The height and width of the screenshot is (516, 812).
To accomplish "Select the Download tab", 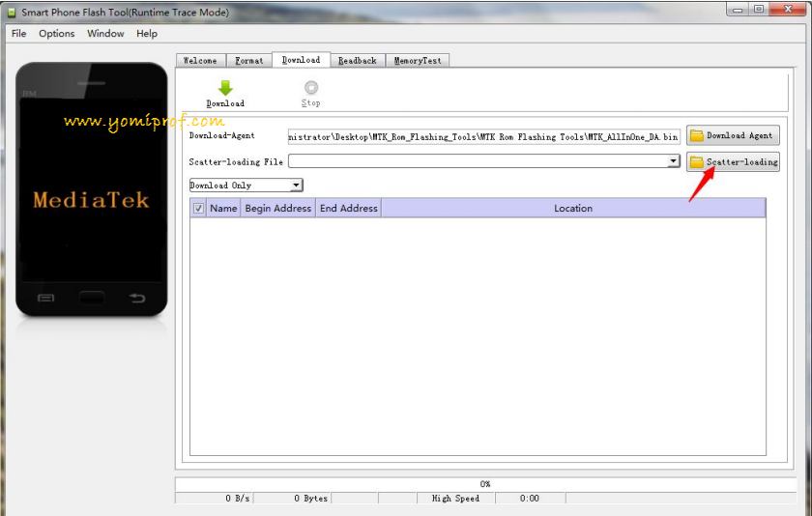I will pyautogui.click(x=301, y=60).
